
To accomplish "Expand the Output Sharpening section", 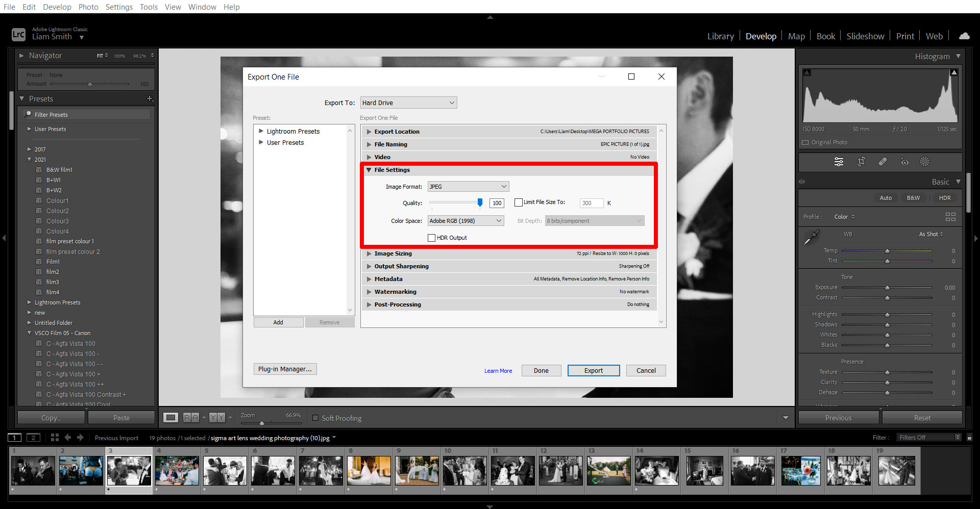I will pos(401,266).
